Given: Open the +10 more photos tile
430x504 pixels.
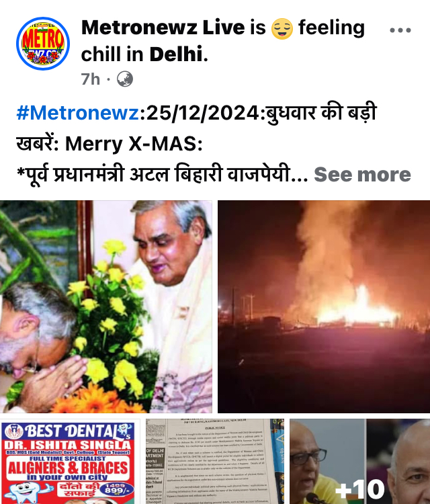Looking at the screenshot, I should point(360,462).
